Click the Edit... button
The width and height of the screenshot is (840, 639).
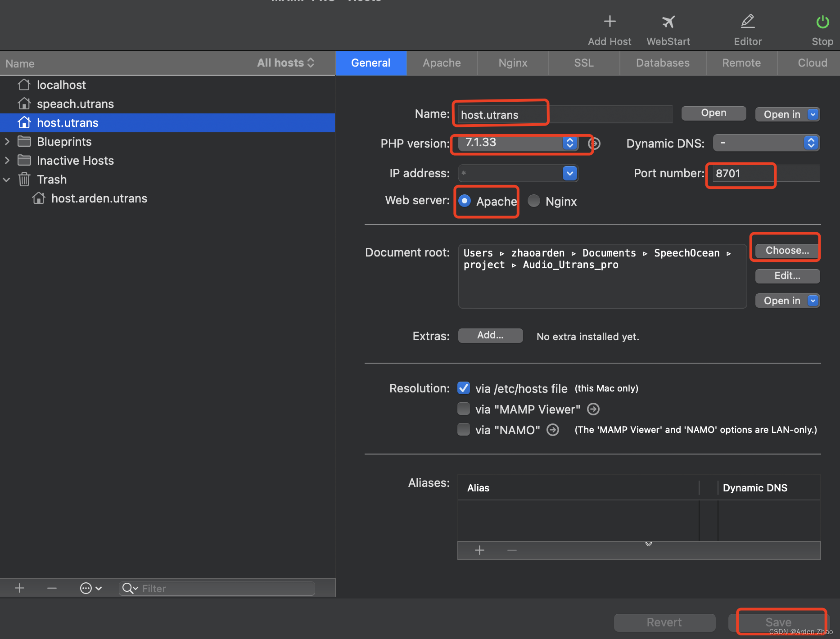pos(787,276)
